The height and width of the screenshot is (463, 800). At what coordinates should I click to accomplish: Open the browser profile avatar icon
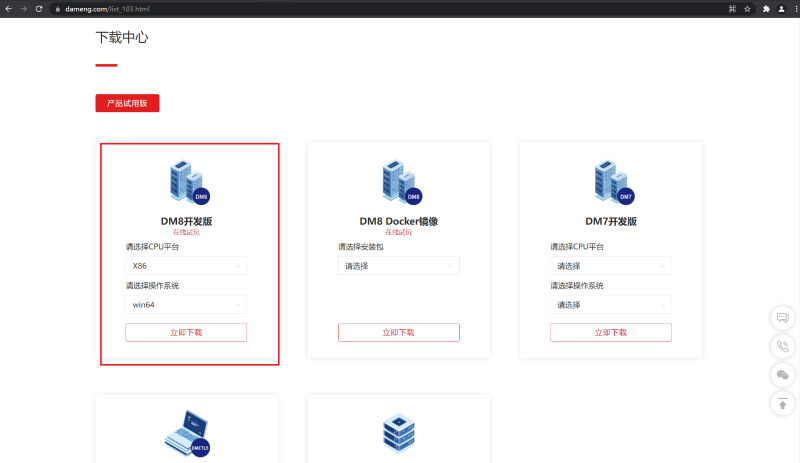coord(781,9)
